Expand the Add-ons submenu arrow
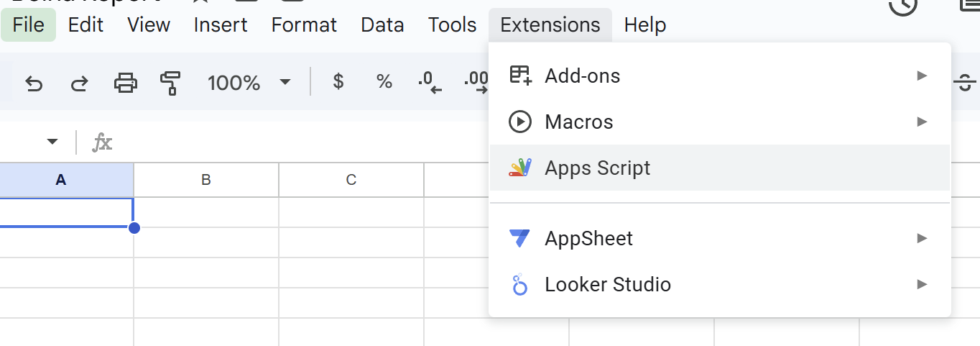Screen dimensions: 980x346 pyautogui.click(x=923, y=76)
